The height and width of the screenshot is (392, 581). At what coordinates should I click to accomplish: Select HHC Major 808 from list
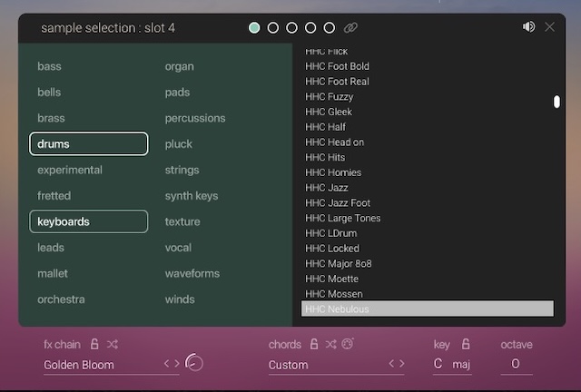pyautogui.click(x=338, y=264)
